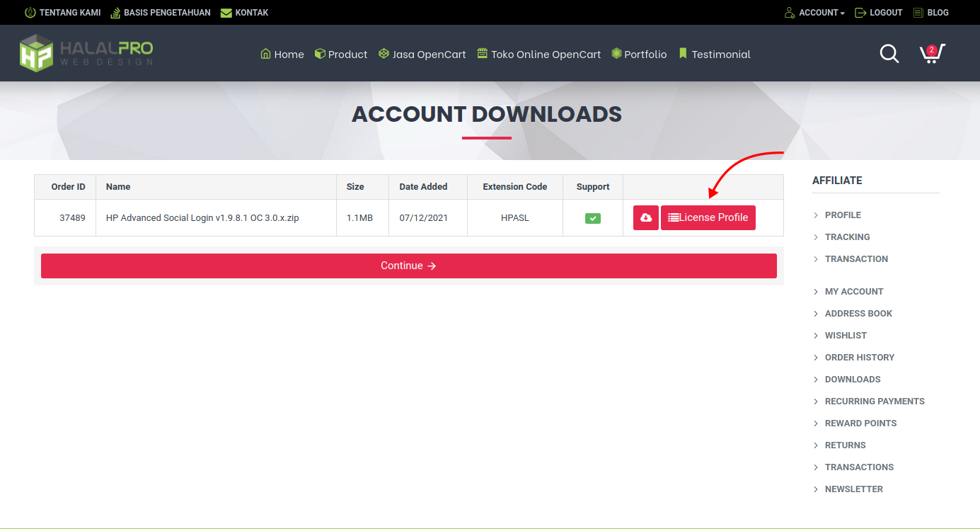The image size is (980, 529).
Task: Open Tentang Kami in the top bar
Action: 63,13
